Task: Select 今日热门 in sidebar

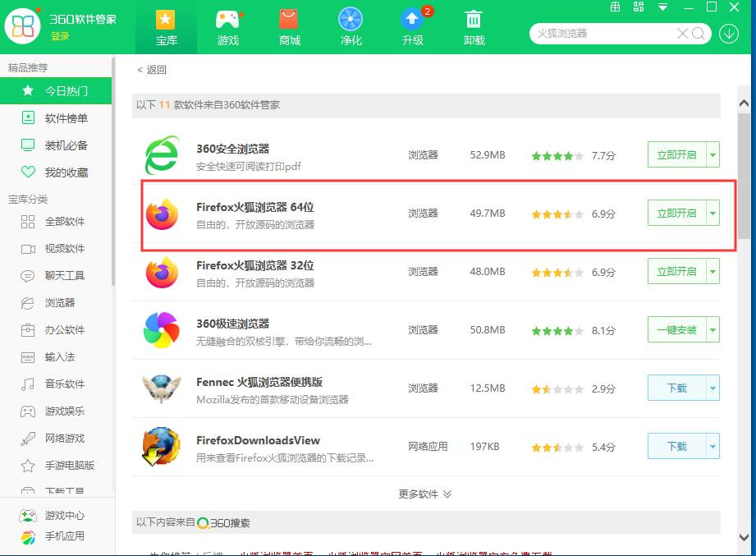Action: tap(56, 90)
